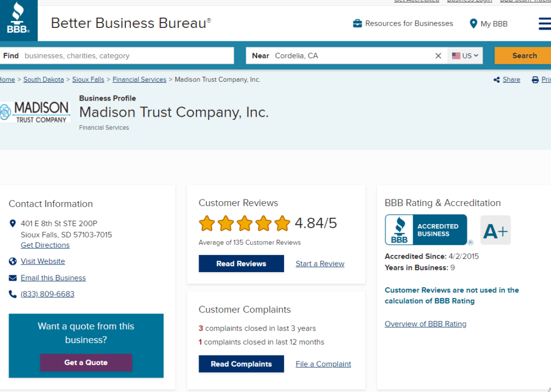Screen dimensions: 551x392
Task: Click 'Customer Reviews are not used' notice
Action: (x=451, y=295)
